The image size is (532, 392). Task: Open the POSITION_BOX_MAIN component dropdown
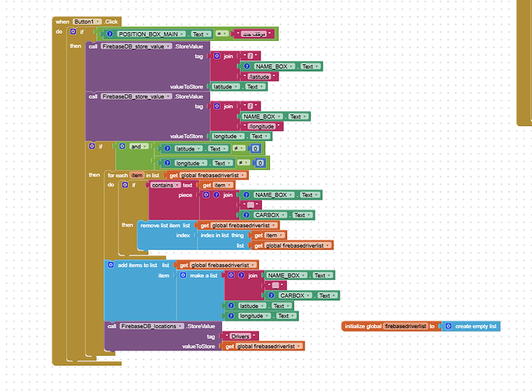click(x=180, y=34)
